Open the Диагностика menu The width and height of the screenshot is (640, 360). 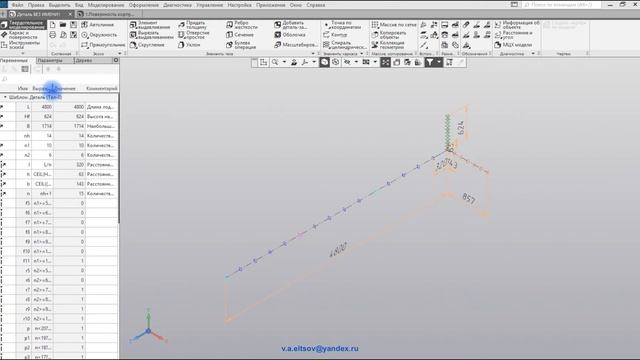coord(177,5)
